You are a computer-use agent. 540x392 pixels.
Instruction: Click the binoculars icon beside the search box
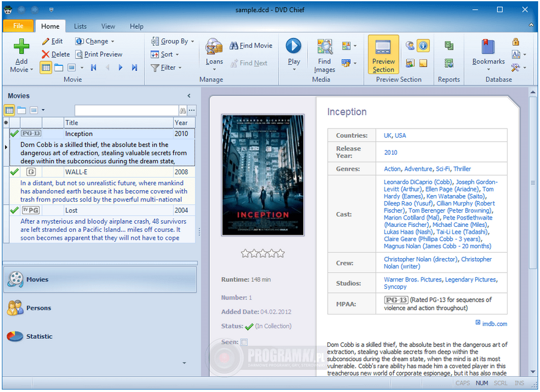(x=182, y=111)
